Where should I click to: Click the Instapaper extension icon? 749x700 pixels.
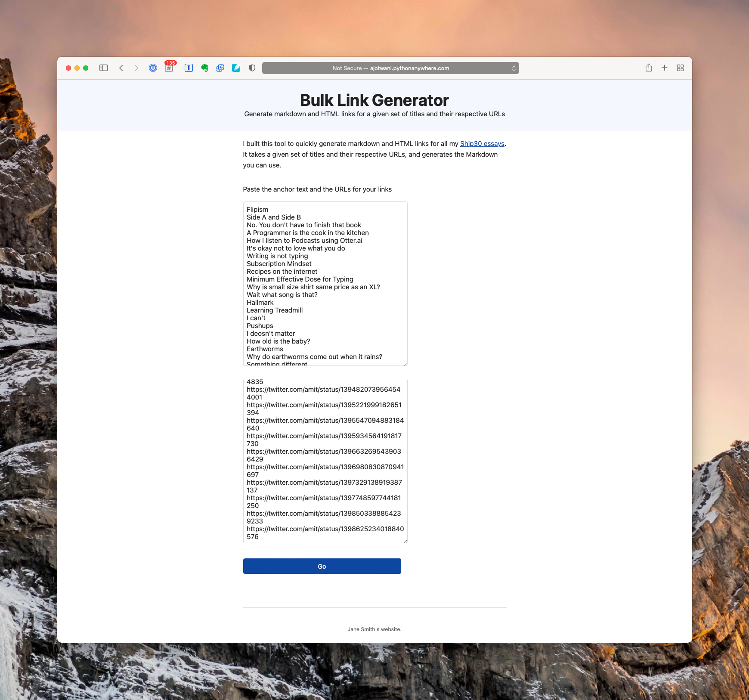(189, 68)
